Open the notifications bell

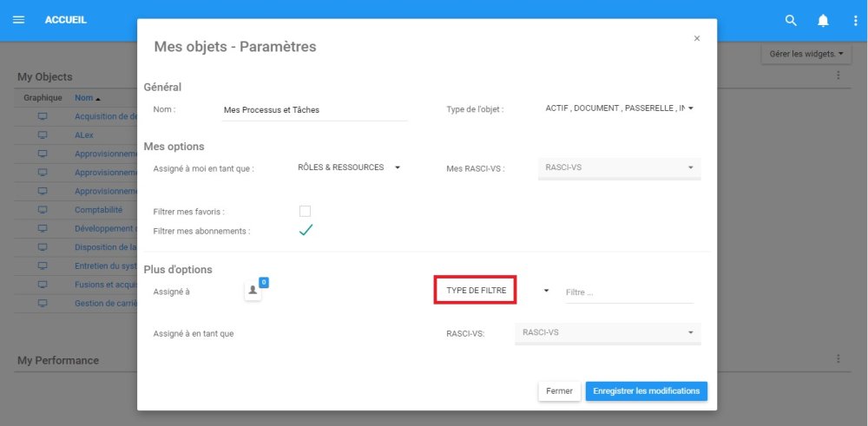823,20
